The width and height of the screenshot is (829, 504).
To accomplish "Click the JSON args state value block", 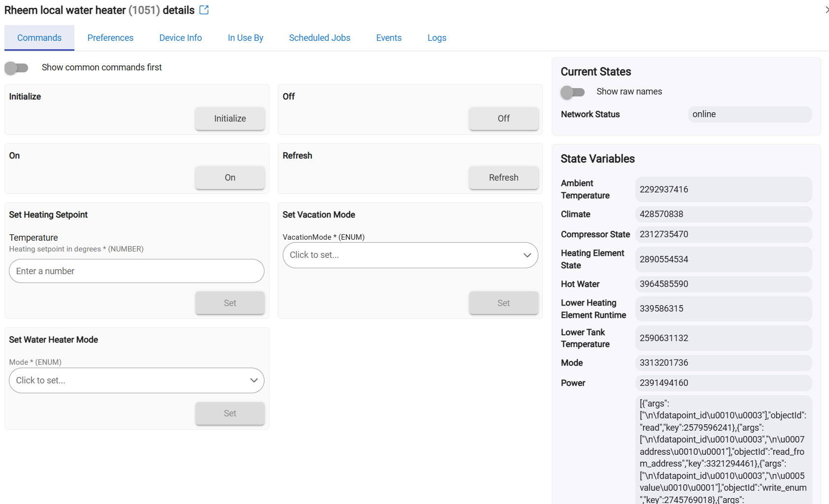I will tap(724, 450).
